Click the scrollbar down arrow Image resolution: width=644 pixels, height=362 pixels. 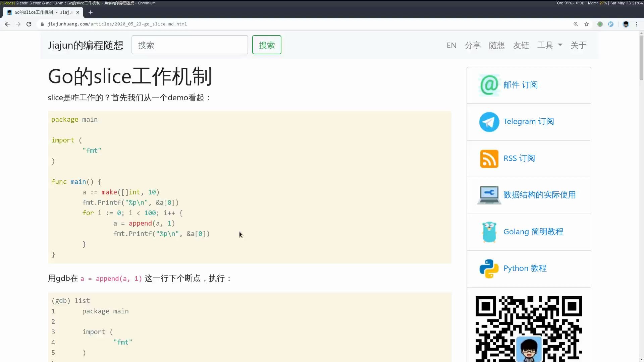pos(641,359)
